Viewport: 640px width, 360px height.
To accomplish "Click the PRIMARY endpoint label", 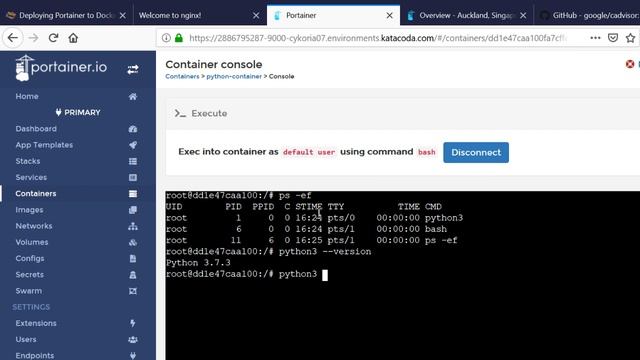I will tap(78, 113).
